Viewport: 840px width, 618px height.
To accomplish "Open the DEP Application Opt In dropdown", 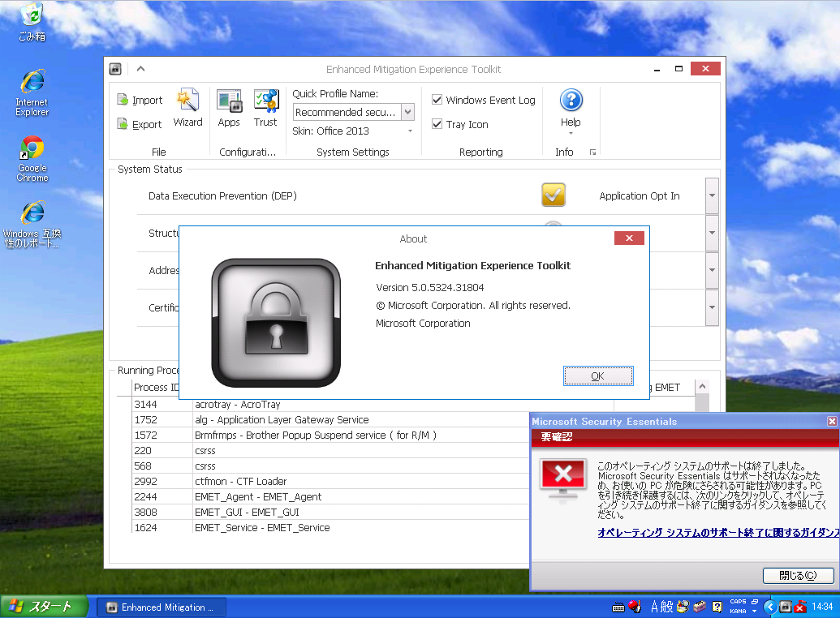I will coord(712,195).
